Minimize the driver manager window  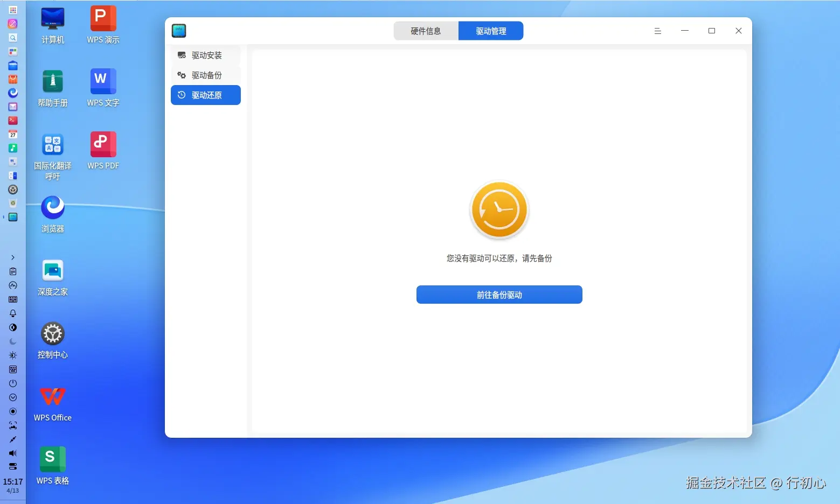(685, 31)
